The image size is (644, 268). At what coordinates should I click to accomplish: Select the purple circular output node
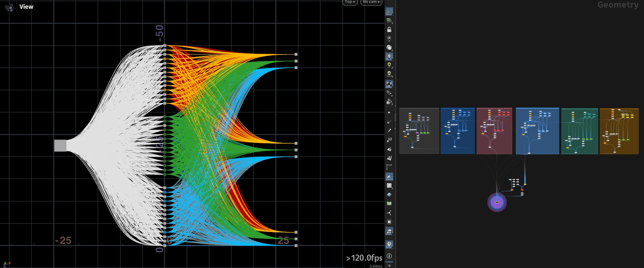497,202
